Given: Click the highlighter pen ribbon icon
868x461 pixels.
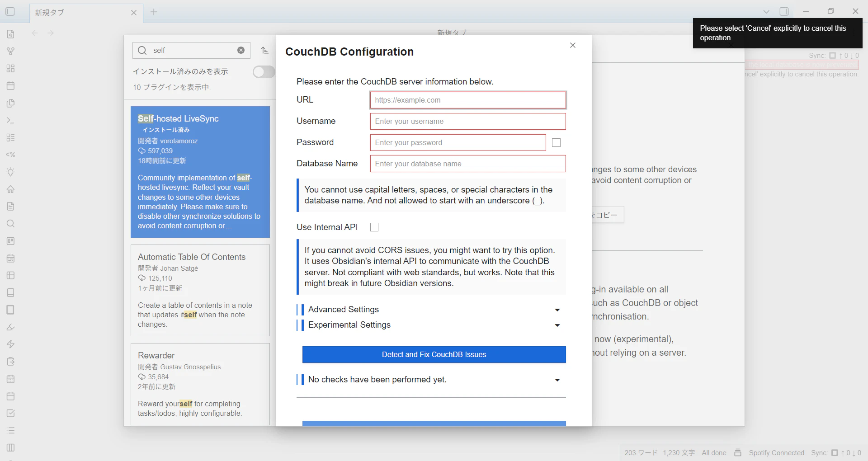Looking at the screenshot, I should click(x=11, y=327).
